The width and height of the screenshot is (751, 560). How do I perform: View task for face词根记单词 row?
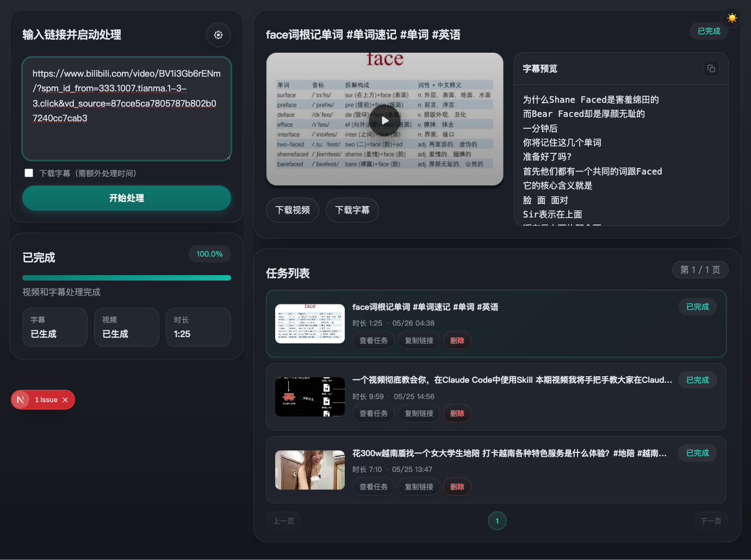[x=374, y=340]
